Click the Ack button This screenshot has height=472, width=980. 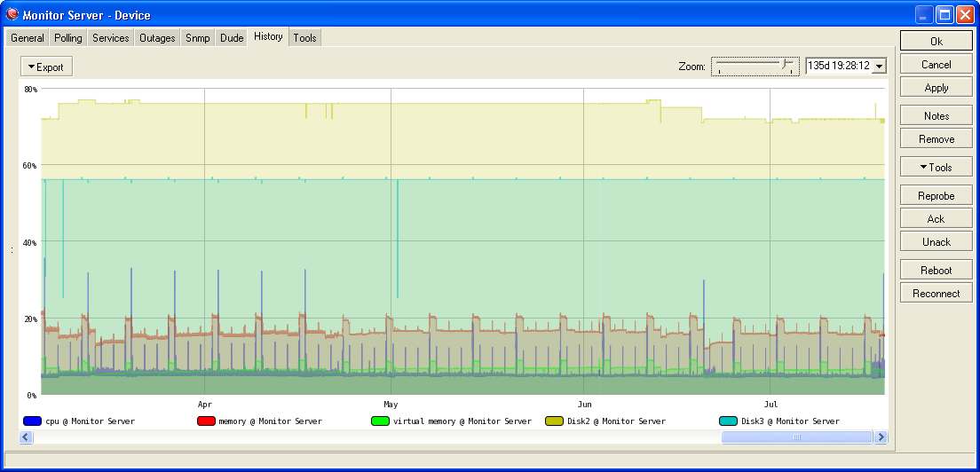[x=937, y=219]
